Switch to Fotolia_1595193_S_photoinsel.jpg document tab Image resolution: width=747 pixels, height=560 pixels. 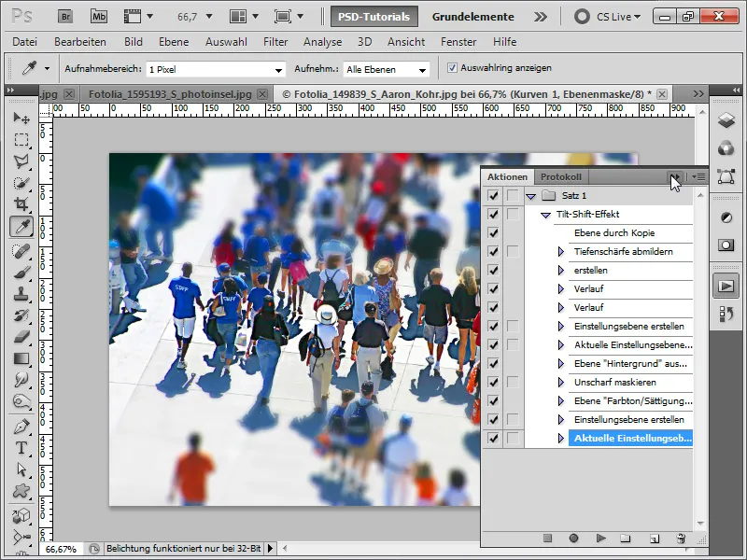click(x=170, y=94)
